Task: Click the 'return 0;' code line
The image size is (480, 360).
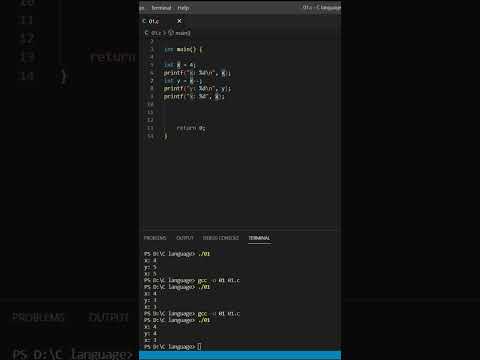Action: click(191, 128)
